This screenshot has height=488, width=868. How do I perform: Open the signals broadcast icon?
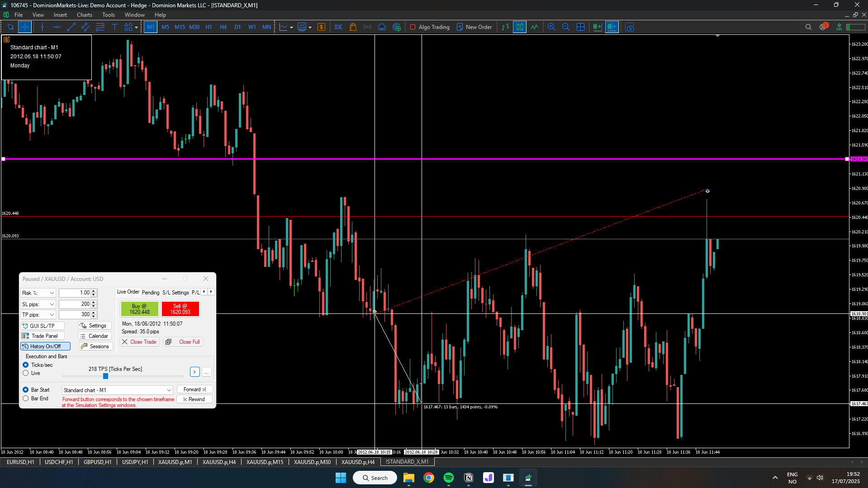(x=367, y=27)
